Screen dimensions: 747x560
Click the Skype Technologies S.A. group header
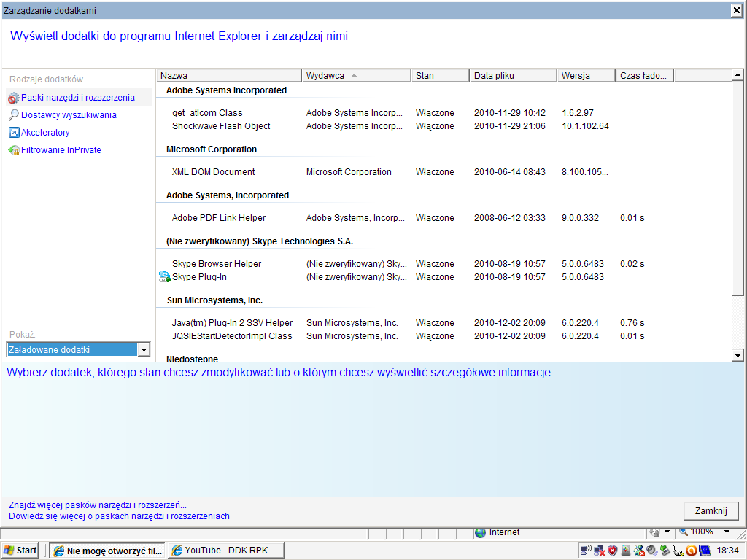point(260,241)
